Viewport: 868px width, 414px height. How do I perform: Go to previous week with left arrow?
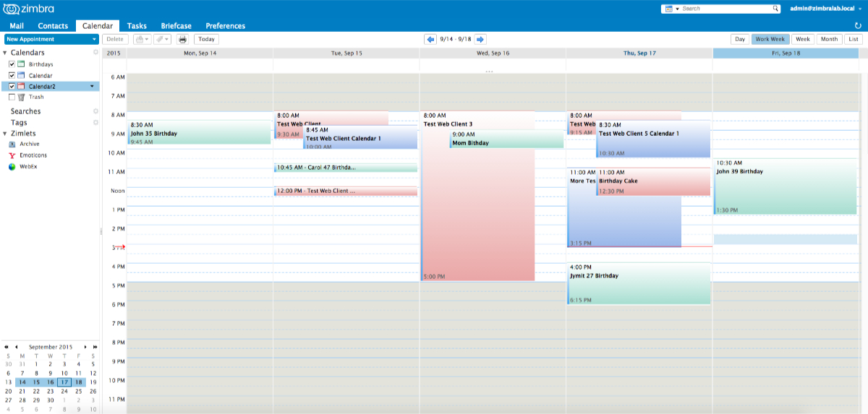pyautogui.click(x=430, y=40)
